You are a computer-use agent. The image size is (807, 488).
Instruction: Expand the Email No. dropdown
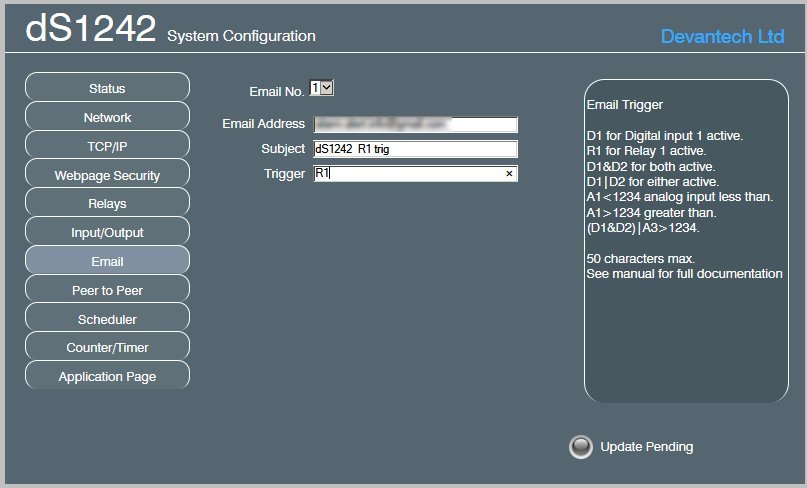click(322, 88)
